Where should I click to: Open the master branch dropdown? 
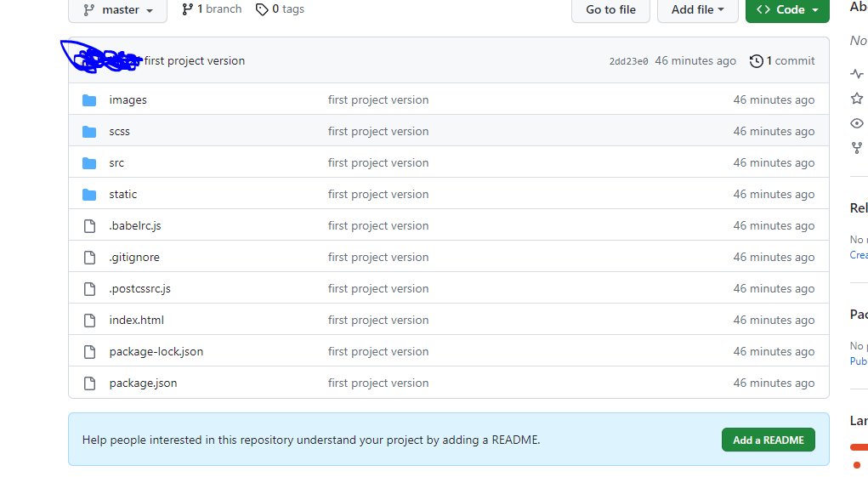(x=117, y=10)
